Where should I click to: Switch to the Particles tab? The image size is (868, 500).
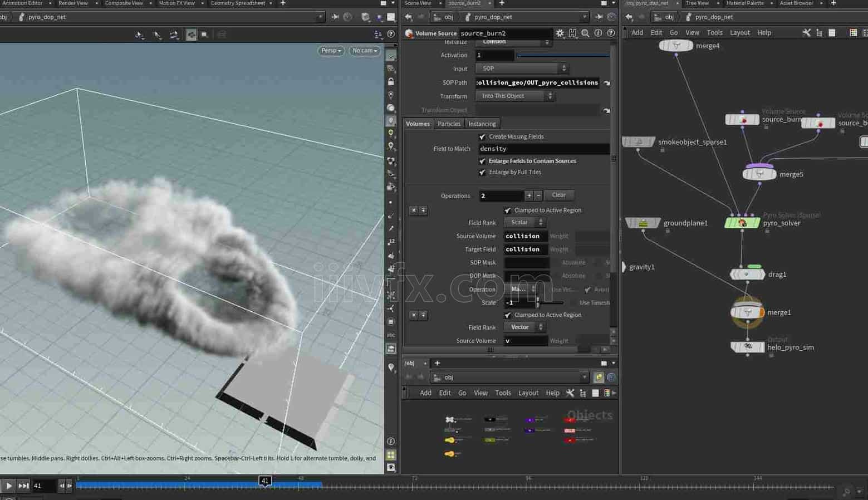click(449, 124)
